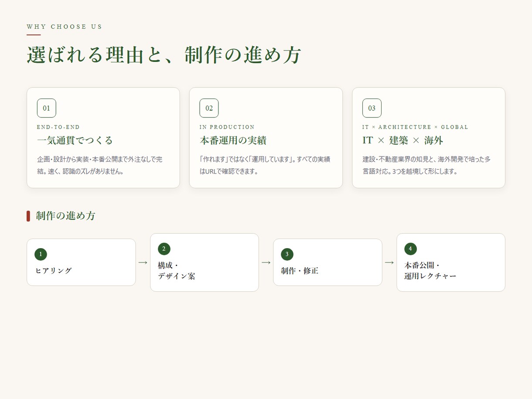Click the 02 number badge
532x399 pixels.
209,108
